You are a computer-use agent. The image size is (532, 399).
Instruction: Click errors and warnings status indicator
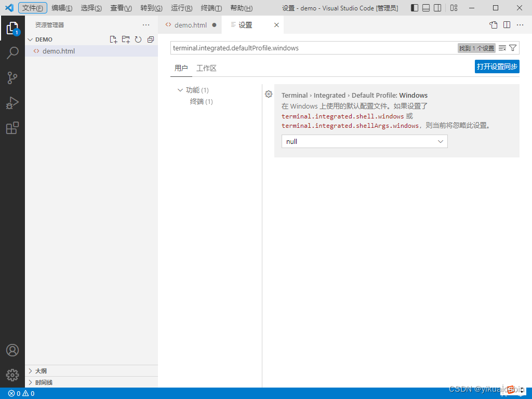coord(21,394)
